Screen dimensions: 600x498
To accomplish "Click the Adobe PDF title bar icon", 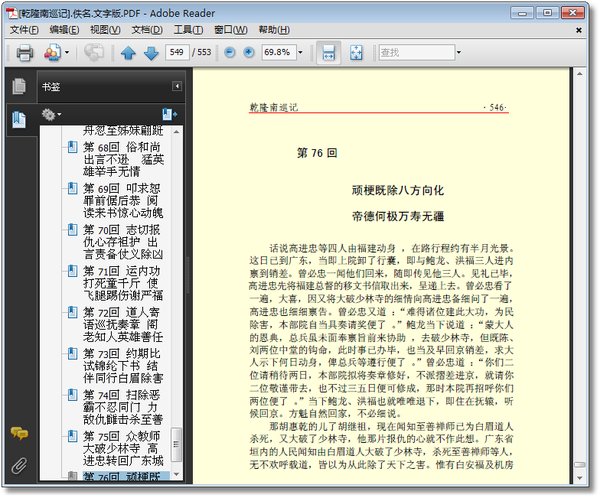I will [x=12, y=13].
